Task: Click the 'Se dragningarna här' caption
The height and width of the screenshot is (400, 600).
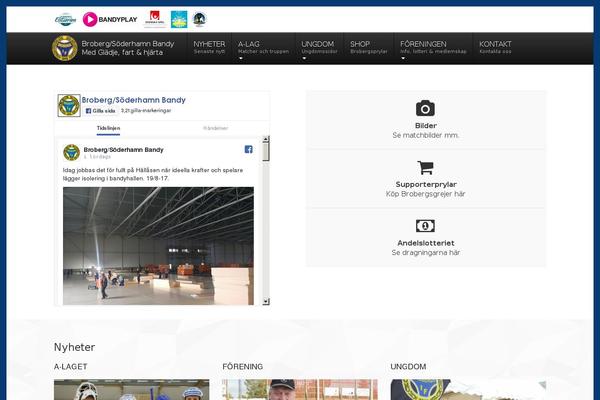Action: tap(426, 253)
